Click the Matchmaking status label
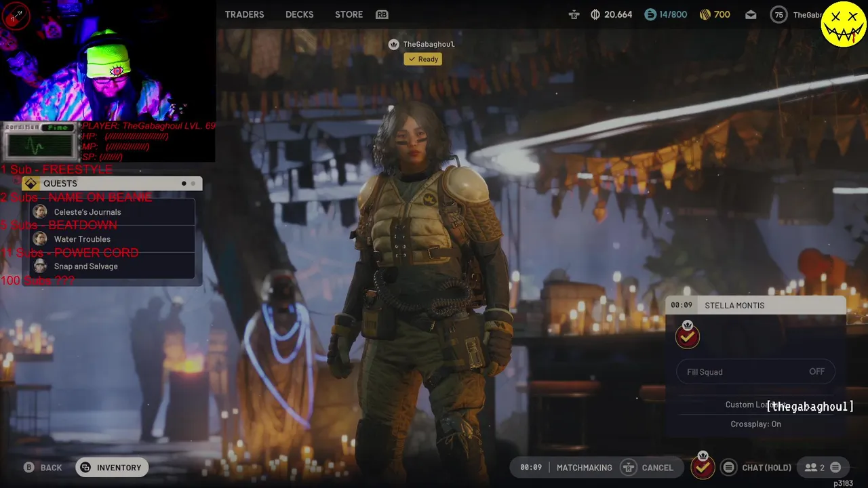The image size is (868, 488). 585,468
